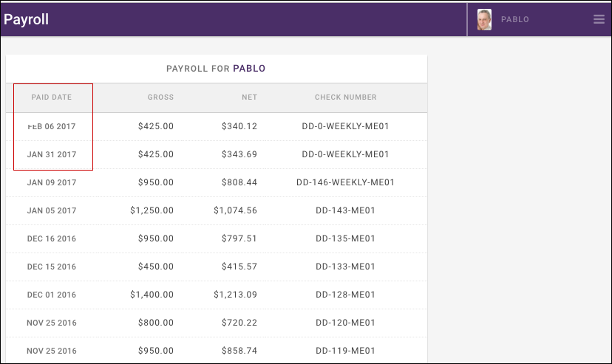The width and height of the screenshot is (612, 364).
Task: Click check number DD-119-ME01
Action: (345, 351)
